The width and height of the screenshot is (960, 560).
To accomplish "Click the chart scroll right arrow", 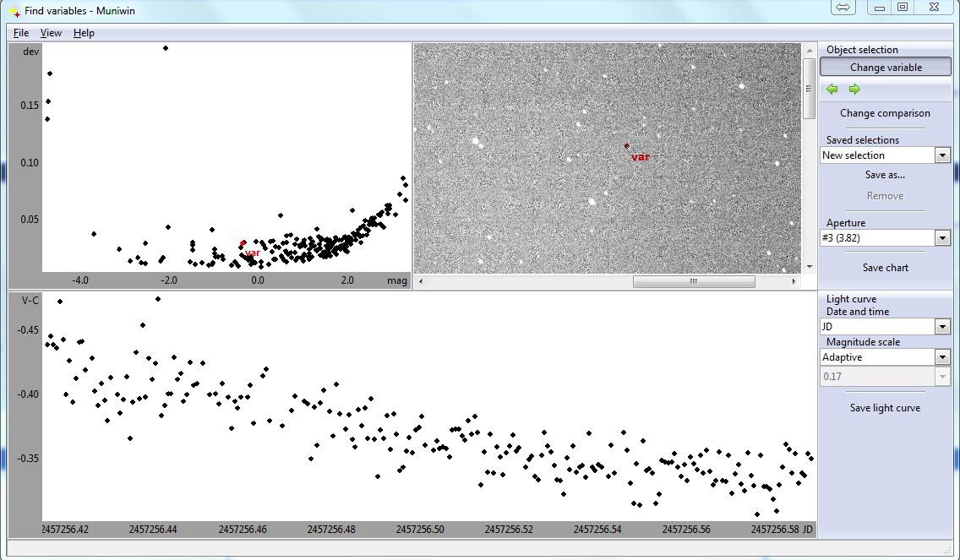I will click(794, 281).
